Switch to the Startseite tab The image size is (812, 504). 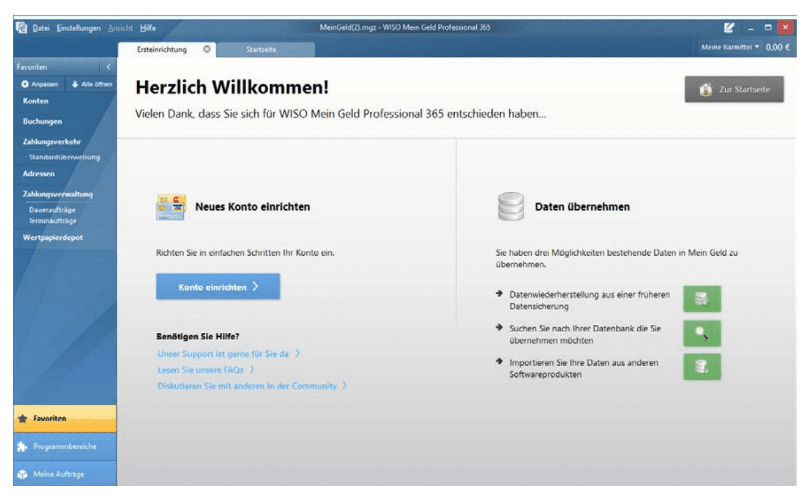tap(261, 49)
